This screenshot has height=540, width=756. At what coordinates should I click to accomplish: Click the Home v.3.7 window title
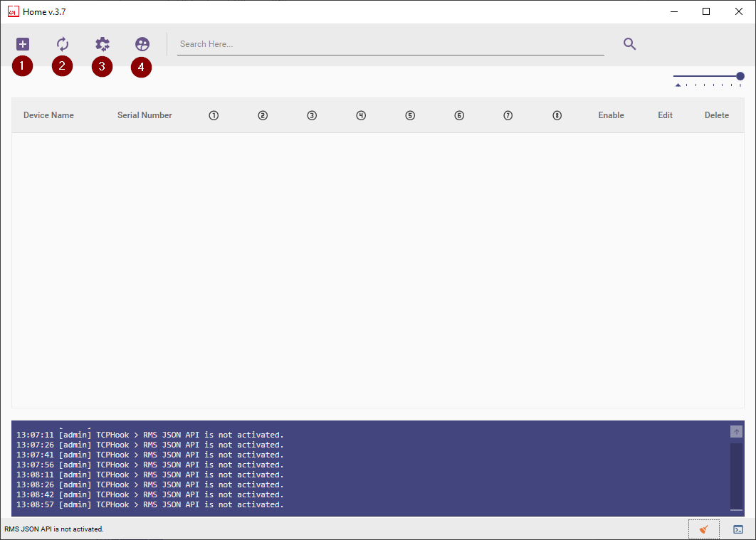coord(44,11)
